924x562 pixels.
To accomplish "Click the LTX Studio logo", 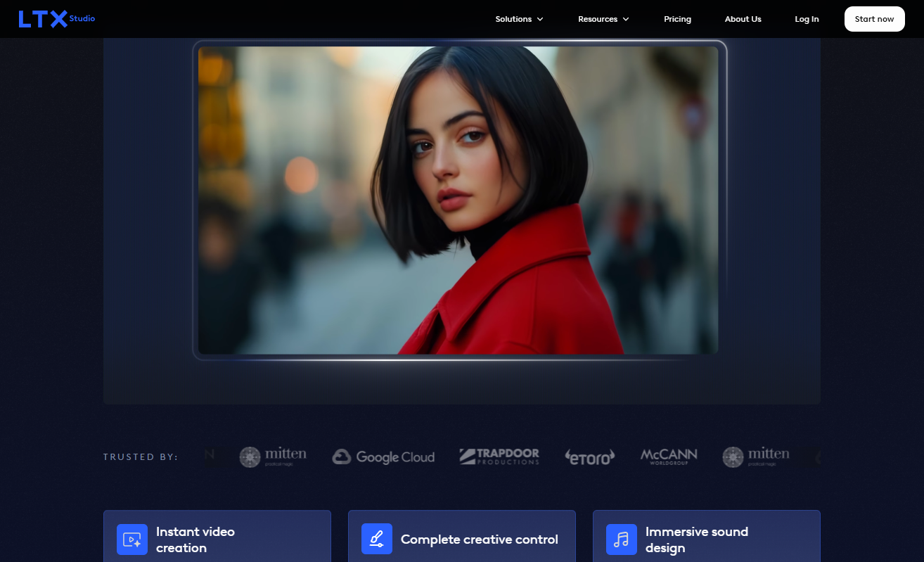I will click(56, 19).
